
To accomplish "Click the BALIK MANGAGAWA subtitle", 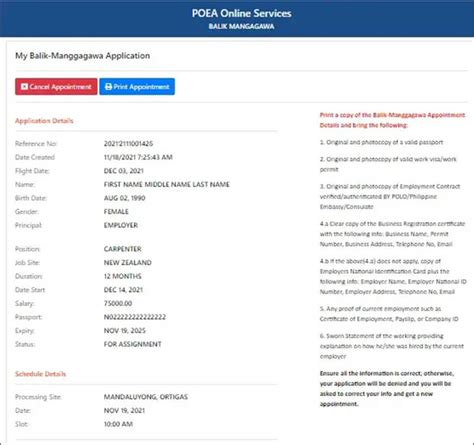I will coord(241,26).
